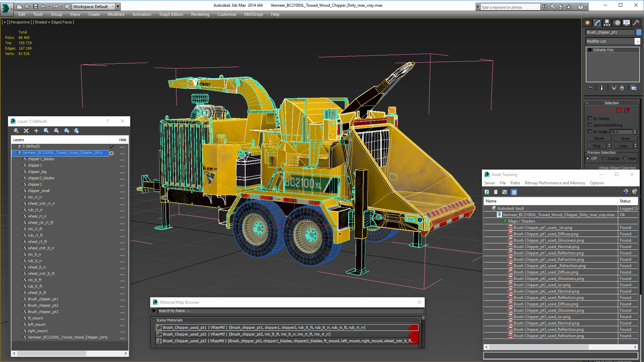
Task: Select Border sub-object level icon
Action: (610, 110)
